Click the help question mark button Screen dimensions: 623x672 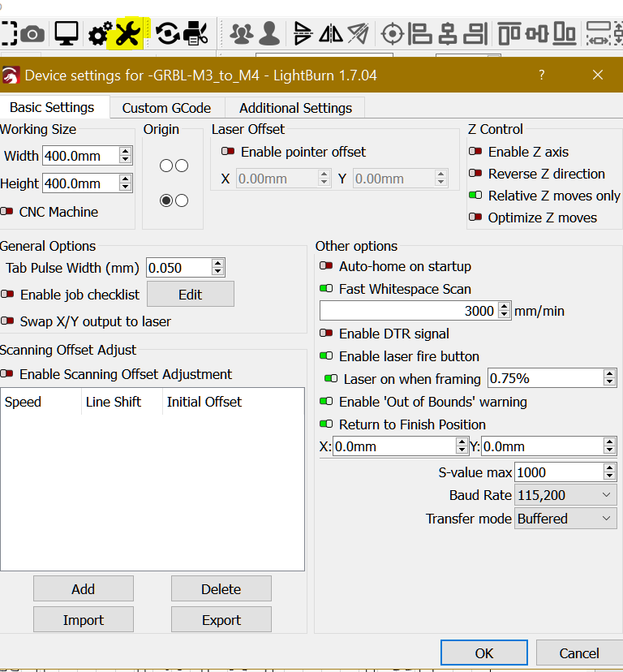542,75
